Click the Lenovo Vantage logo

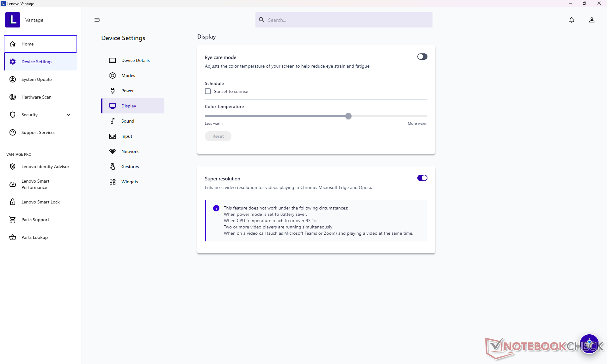[13, 20]
